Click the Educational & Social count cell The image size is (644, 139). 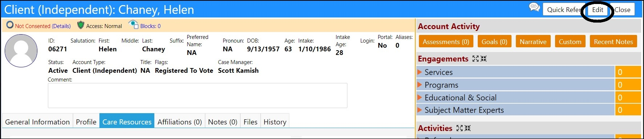click(x=628, y=98)
